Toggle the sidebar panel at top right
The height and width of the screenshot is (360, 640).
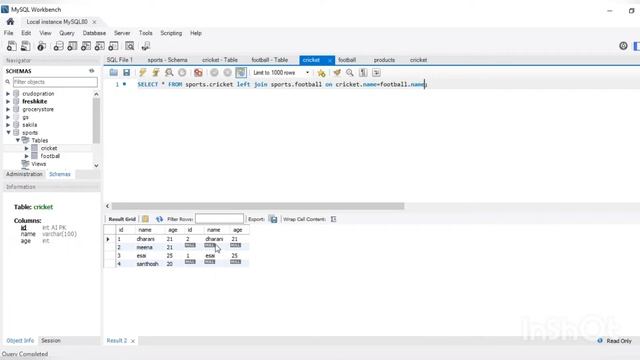click(637, 46)
